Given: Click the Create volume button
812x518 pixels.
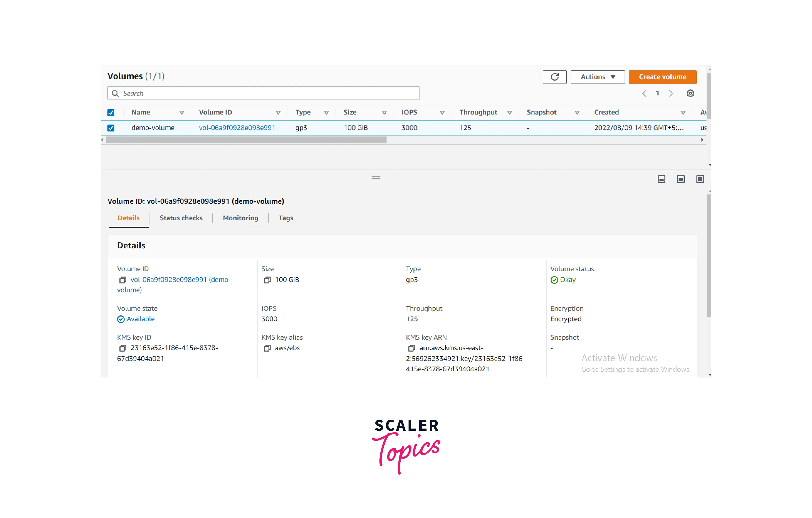Looking at the screenshot, I should coord(662,77).
